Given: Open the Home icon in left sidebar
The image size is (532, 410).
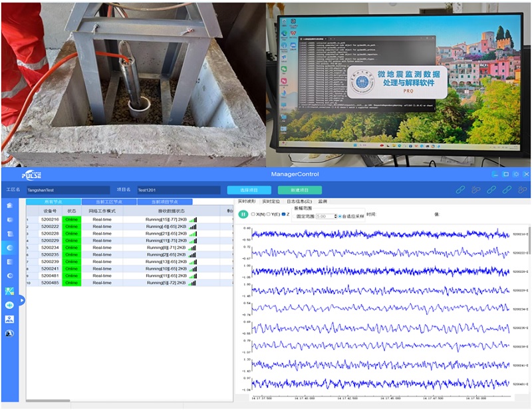Looking at the screenshot, I should pyautogui.click(x=9, y=206).
